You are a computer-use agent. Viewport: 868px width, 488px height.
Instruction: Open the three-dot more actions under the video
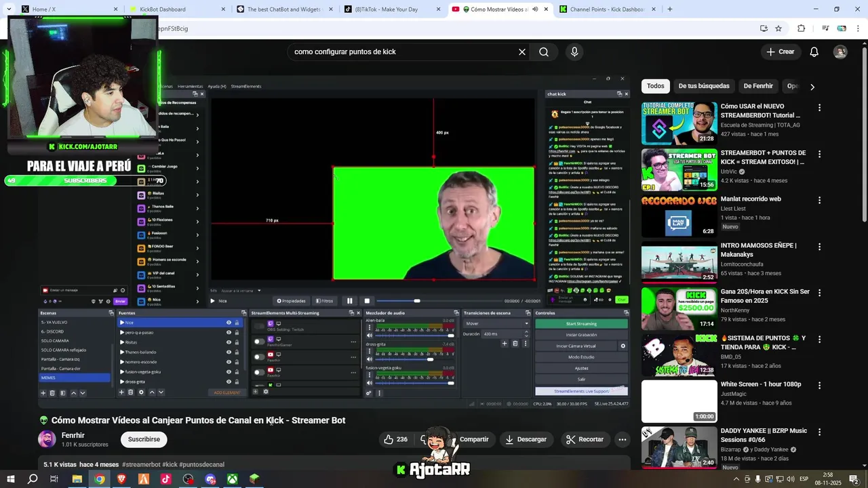pos(622,439)
